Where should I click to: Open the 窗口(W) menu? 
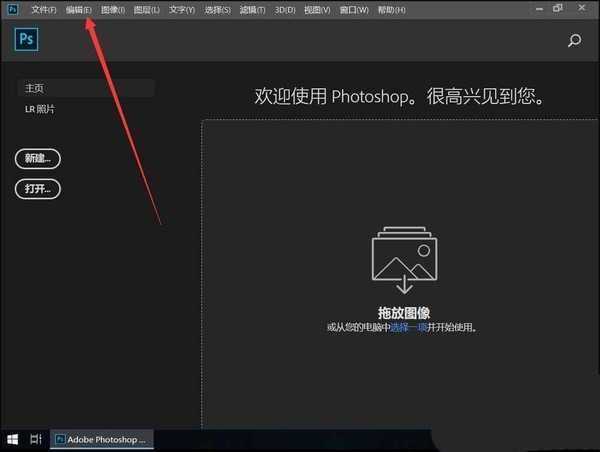click(x=354, y=10)
